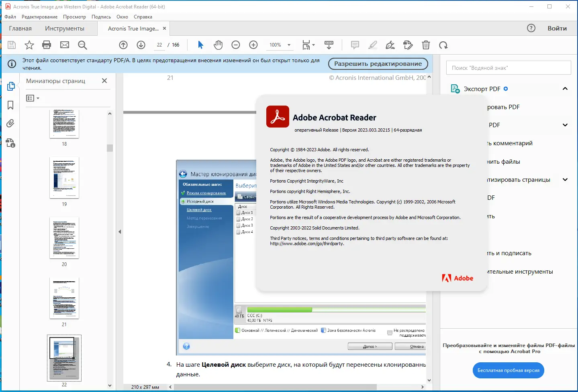Open the Просмотр menu
Viewport: 578px width, 392px height.
74,17
